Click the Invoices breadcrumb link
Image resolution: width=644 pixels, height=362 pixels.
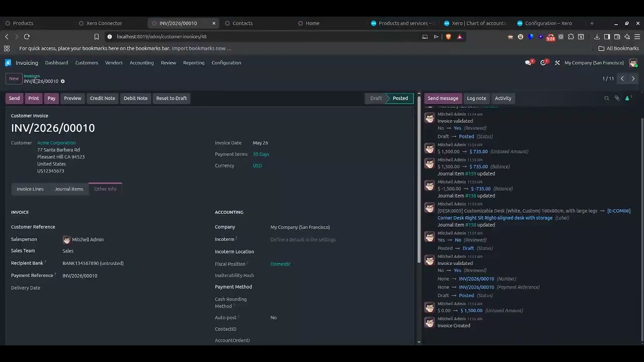click(x=32, y=76)
